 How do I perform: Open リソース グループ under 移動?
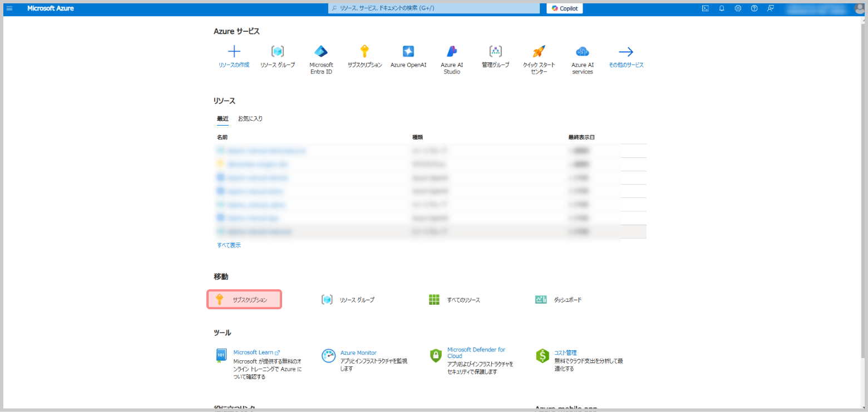(348, 300)
